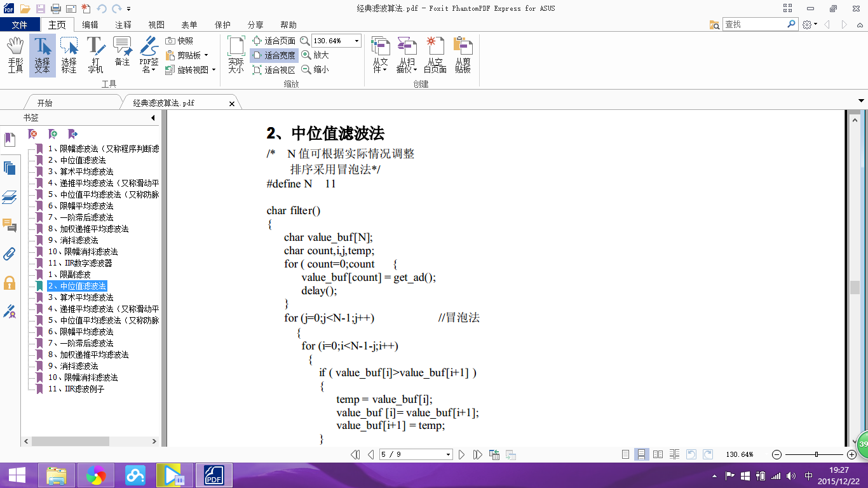Select bookmark 3、算术平均滤波法 (first one)
This screenshot has width=868, height=488.
coord(81,172)
